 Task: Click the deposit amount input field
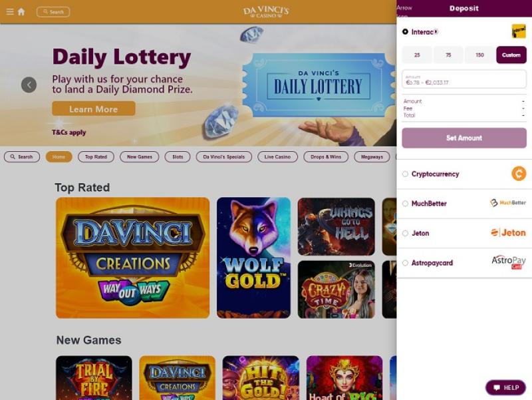464,79
